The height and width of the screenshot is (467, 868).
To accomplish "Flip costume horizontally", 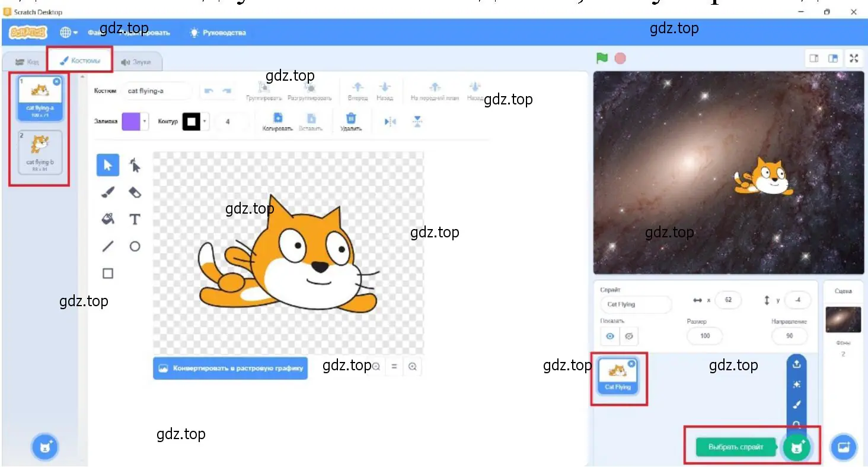I will [390, 122].
